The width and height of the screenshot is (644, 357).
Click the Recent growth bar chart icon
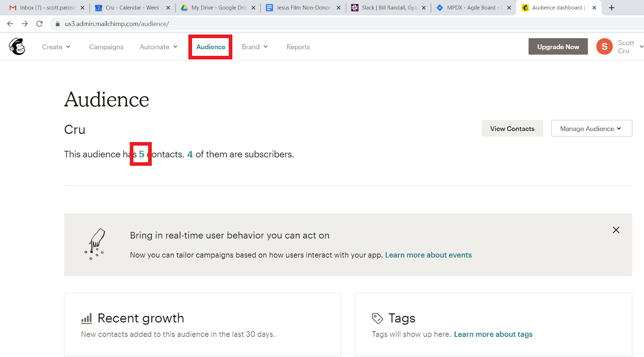click(87, 318)
